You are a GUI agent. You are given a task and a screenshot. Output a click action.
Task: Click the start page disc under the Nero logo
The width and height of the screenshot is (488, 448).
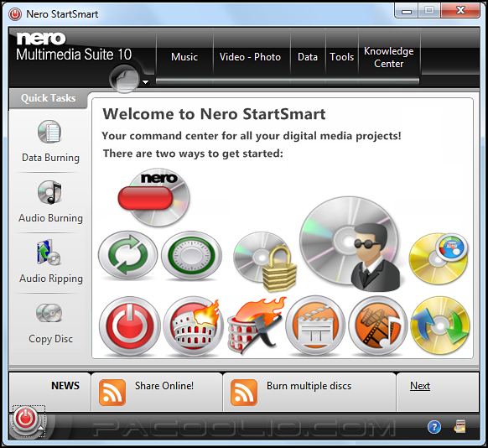(124, 79)
